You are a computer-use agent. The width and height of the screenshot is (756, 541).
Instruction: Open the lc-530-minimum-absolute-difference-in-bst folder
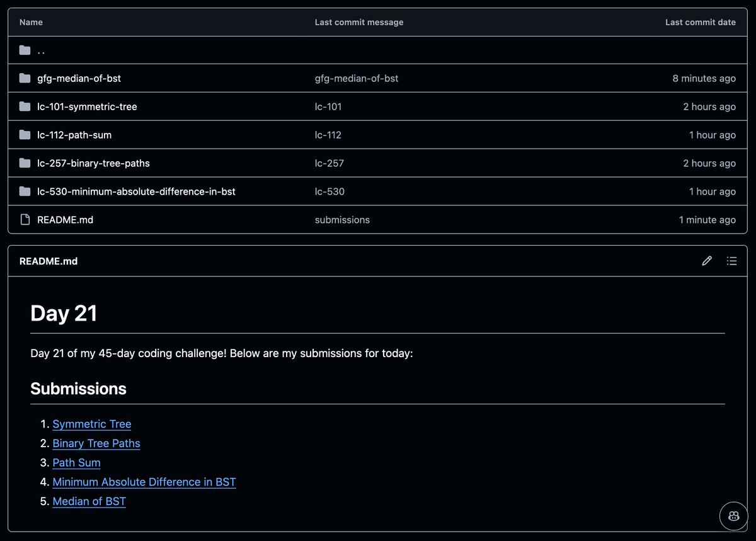[136, 191]
